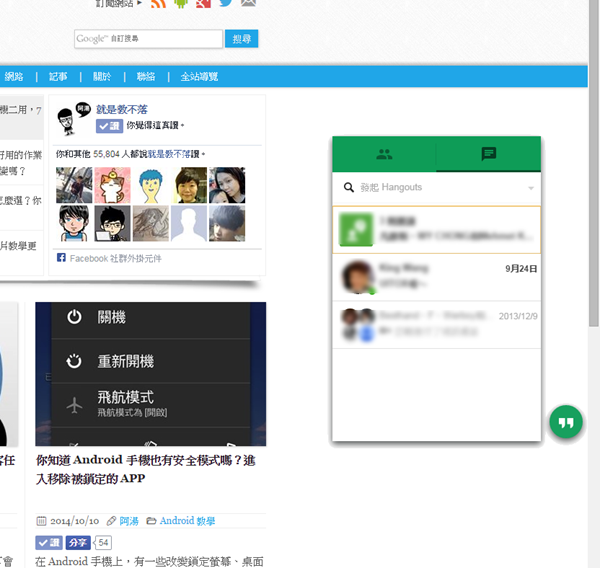This screenshot has height=568, width=600.
Task: Expand the Hangouts search dropdown arrow
Action: click(531, 188)
